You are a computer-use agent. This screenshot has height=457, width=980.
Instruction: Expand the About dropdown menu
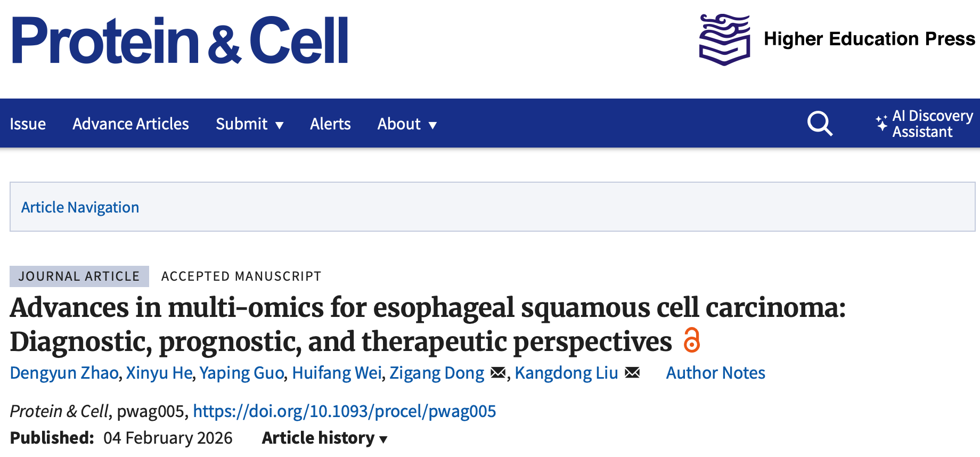tap(407, 124)
